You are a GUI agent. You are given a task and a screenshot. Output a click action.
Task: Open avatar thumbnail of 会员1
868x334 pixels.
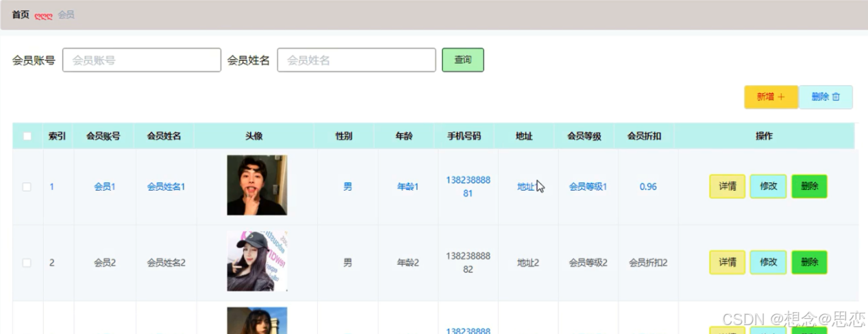coord(257,185)
